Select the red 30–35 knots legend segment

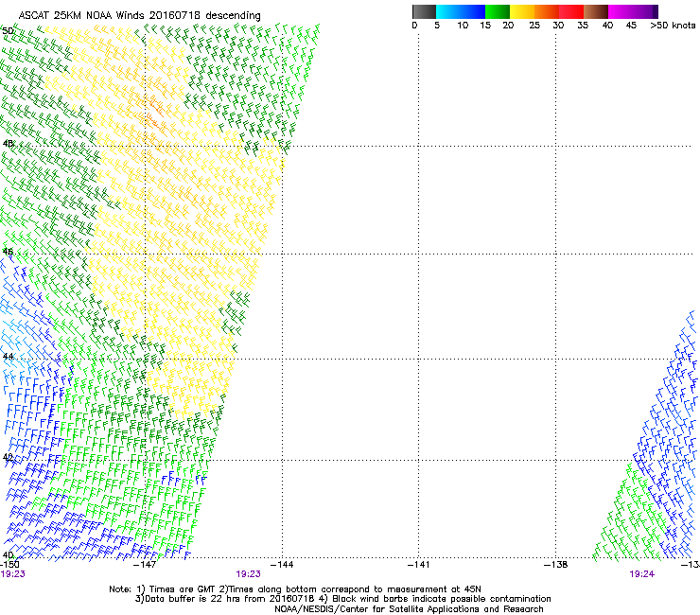(x=571, y=11)
